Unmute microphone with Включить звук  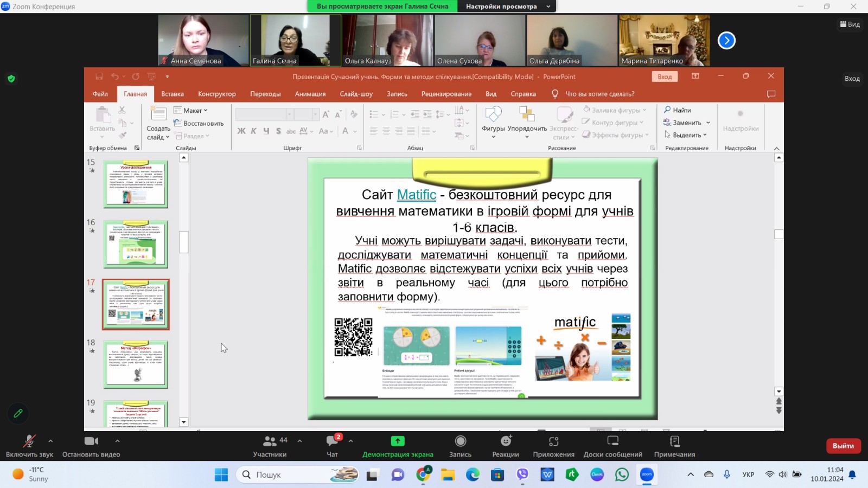29,446
